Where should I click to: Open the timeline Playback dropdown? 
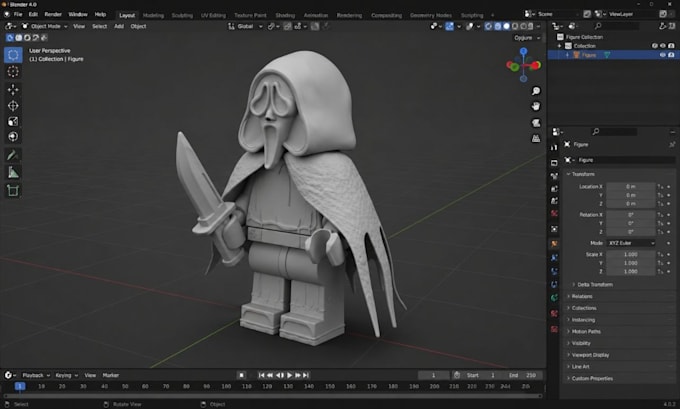36,375
